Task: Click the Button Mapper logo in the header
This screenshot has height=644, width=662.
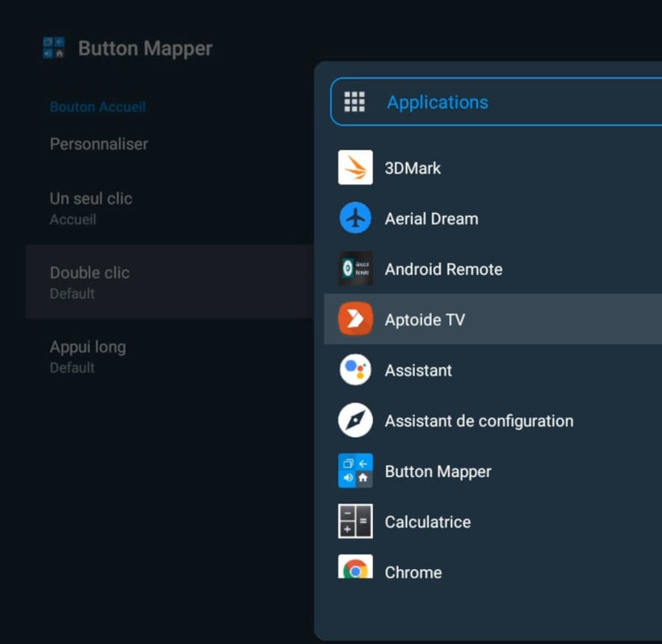Action: pyautogui.click(x=56, y=47)
